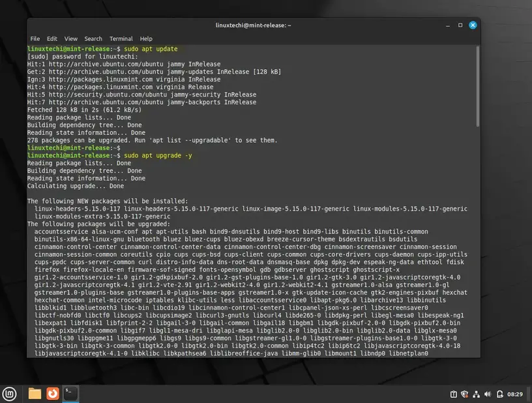Click the 'sudo apt update' command text

point(151,49)
